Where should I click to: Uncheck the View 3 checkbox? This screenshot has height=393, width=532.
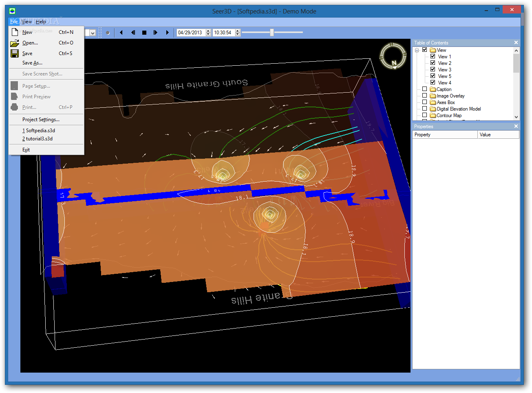[x=433, y=69]
